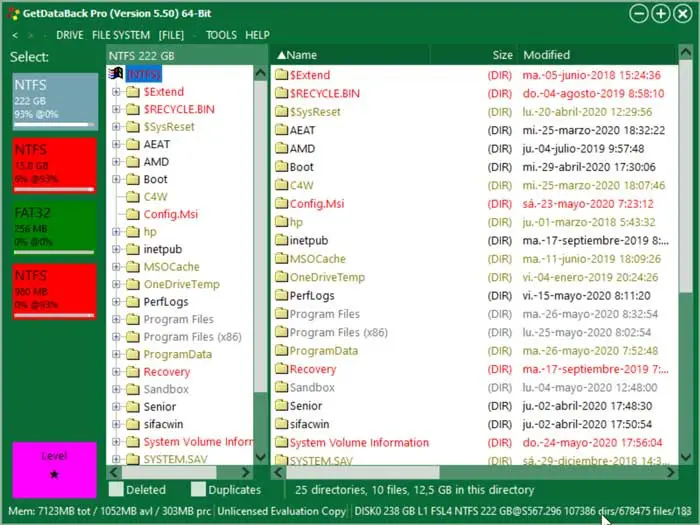Select the [NTFS] root drive icon
This screenshot has width=700, height=525.
tap(116, 73)
